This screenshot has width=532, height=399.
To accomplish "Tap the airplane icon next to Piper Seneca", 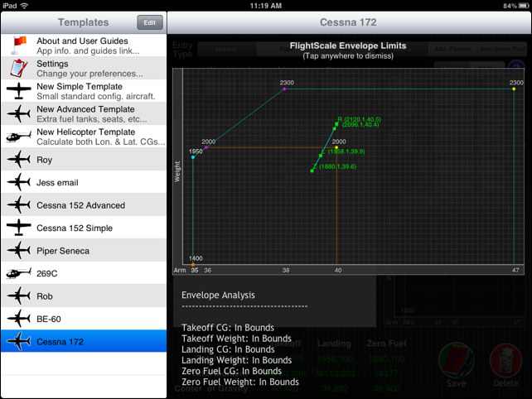I will 17,250.
